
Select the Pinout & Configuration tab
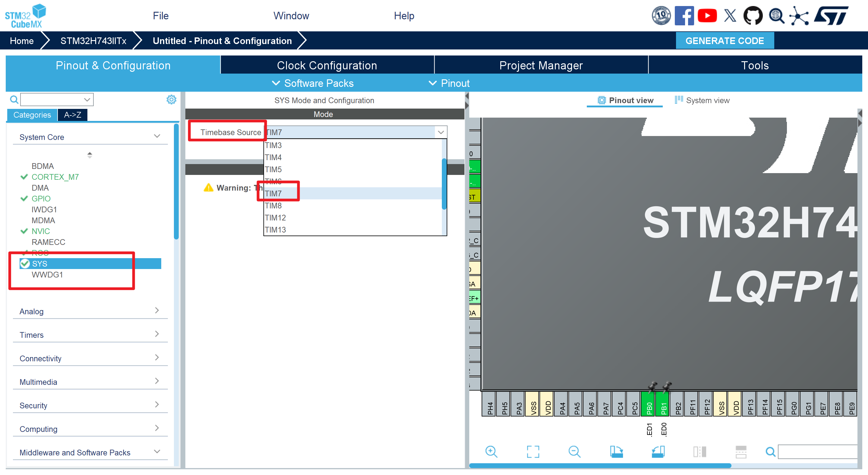click(x=113, y=65)
